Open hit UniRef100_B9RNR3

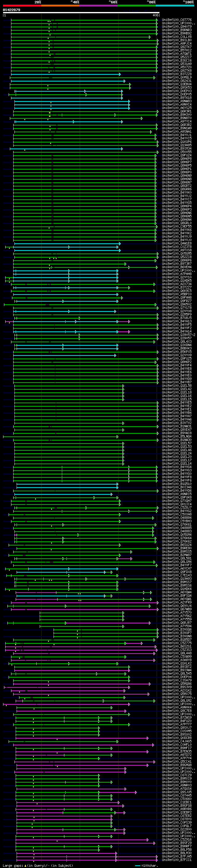tap(177, 30)
